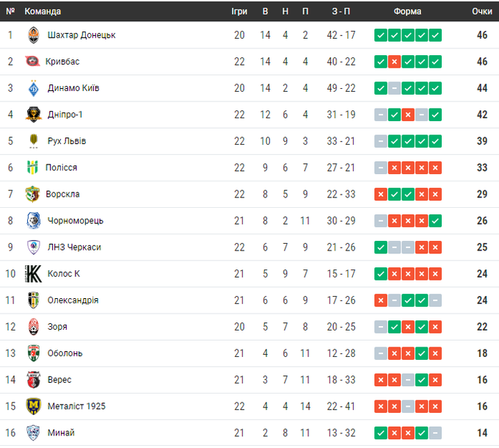Click Vorskla's 29 points value
The width and height of the screenshot is (499, 448).
[481, 194]
